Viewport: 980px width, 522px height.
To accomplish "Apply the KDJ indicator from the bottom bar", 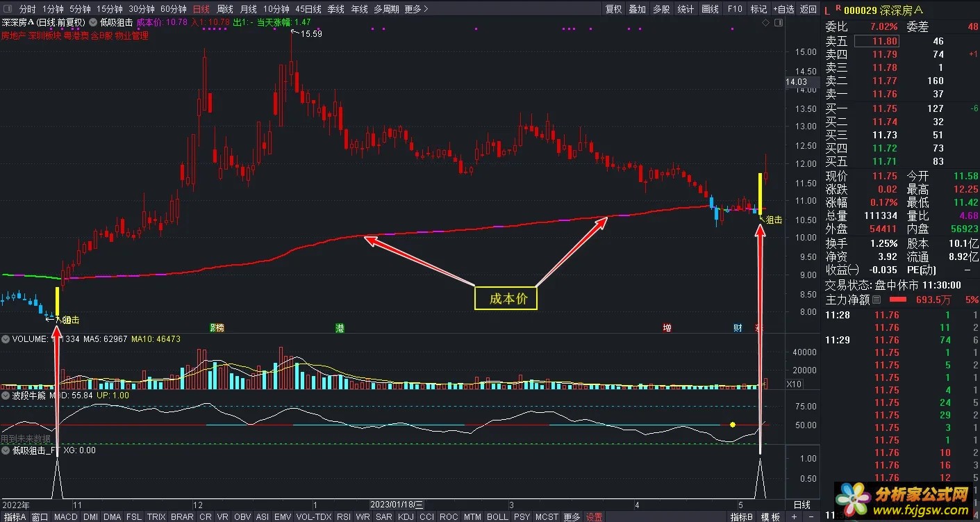I will [x=406, y=516].
